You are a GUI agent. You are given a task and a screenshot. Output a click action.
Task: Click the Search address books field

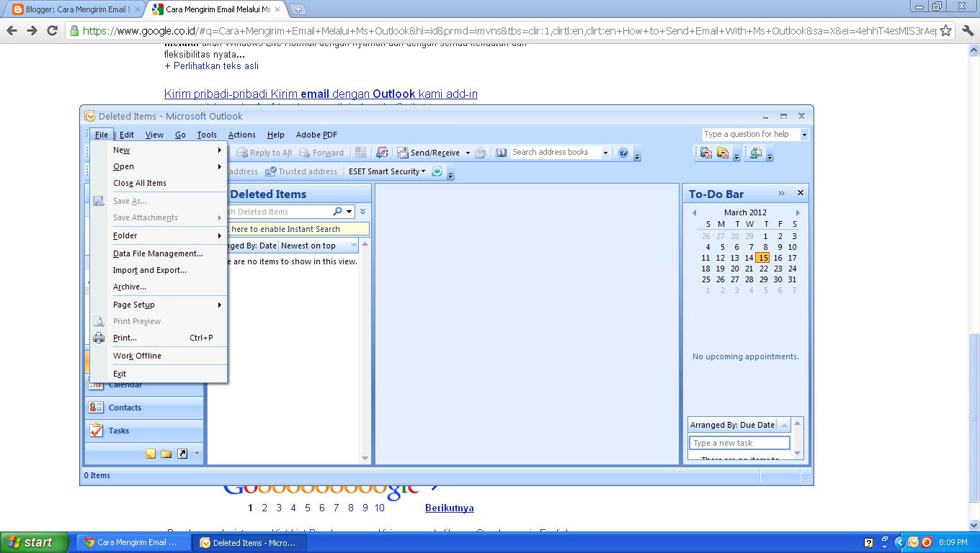coord(555,153)
